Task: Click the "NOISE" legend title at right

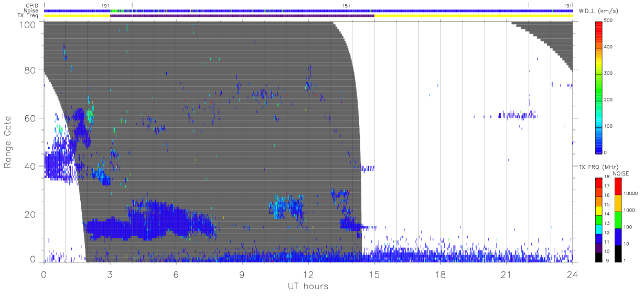Action: point(621,173)
